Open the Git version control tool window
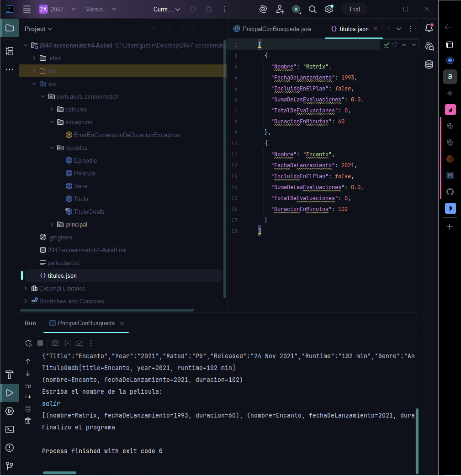 pos(10,465)
